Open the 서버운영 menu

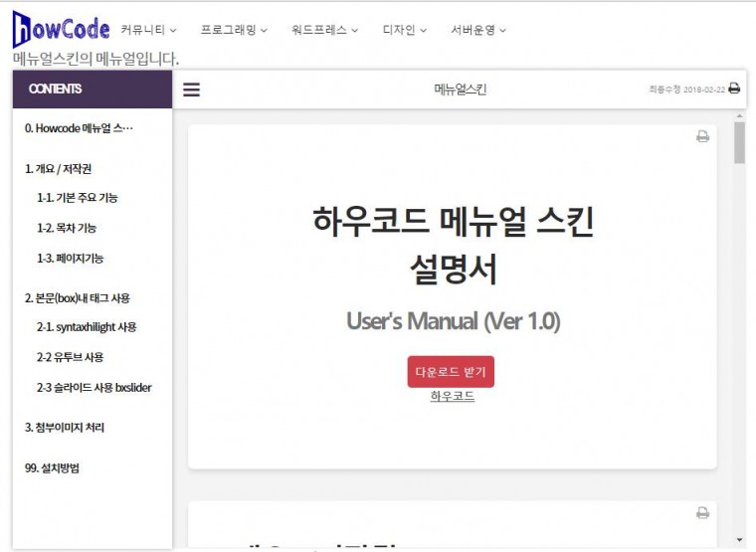coord(477,30)
